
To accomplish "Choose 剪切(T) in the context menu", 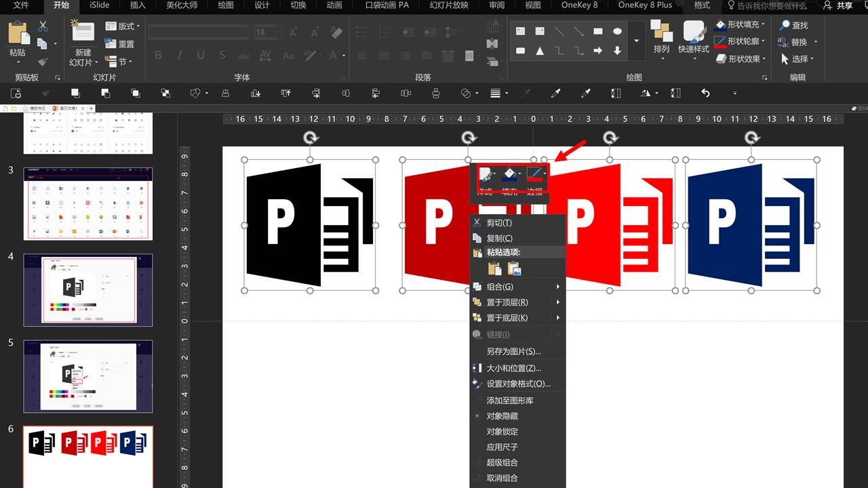I will [x=517, y=223].
